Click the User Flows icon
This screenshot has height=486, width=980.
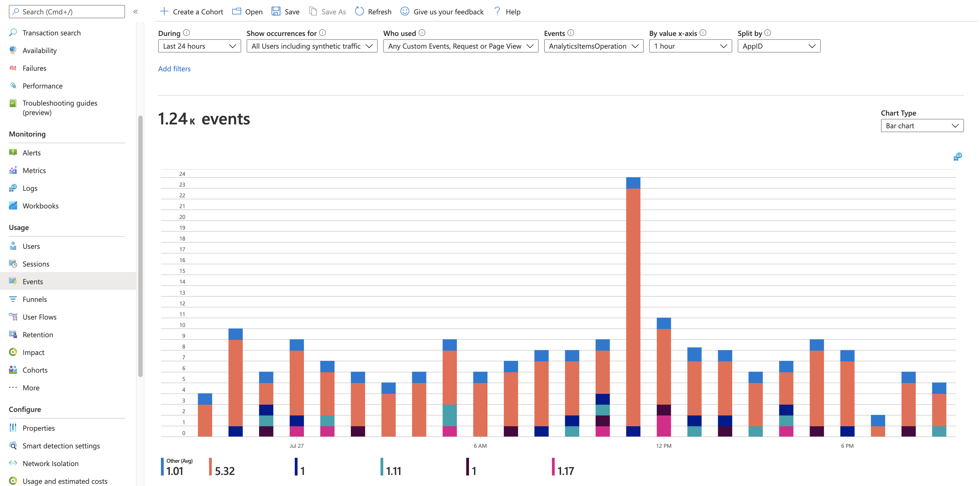click(12, 317)
